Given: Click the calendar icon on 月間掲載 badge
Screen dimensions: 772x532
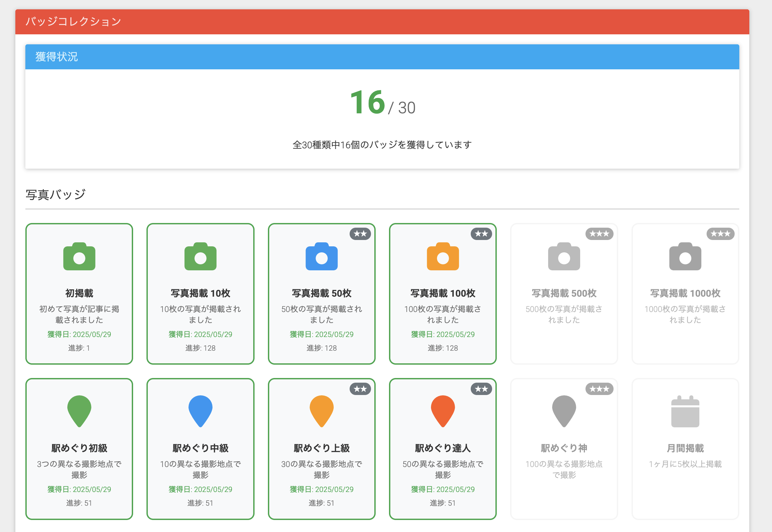Looking at the screenshot, I should pyautogui.click(x=685, y=411).
